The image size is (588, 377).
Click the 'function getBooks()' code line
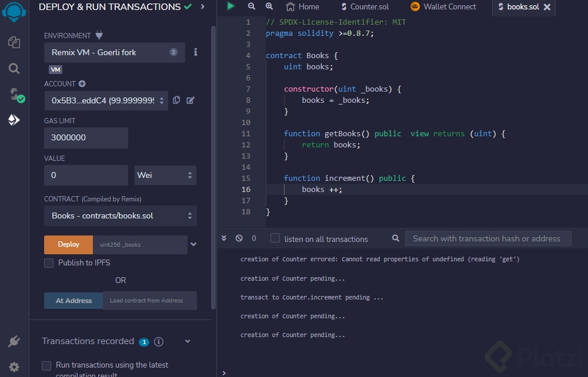click(x=395, y=134)
